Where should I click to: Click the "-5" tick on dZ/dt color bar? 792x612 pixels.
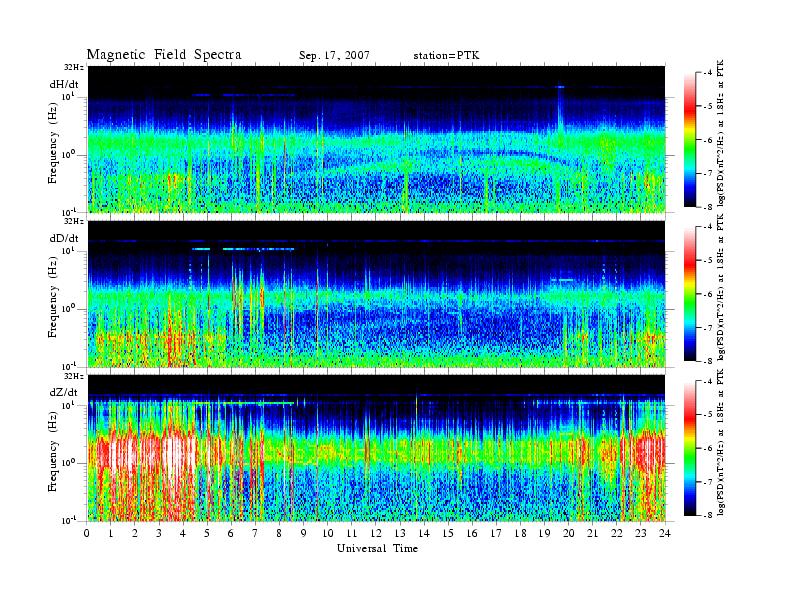pyautogui.click(x=708, y=414)
